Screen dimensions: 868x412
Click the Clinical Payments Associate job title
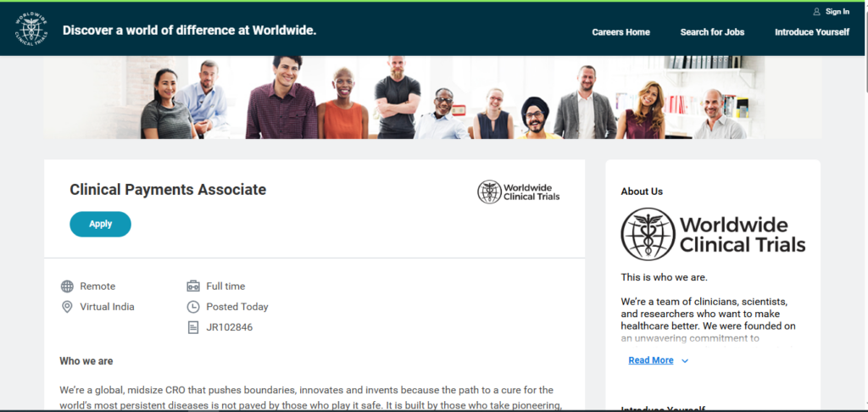click(x=168, y=190)
